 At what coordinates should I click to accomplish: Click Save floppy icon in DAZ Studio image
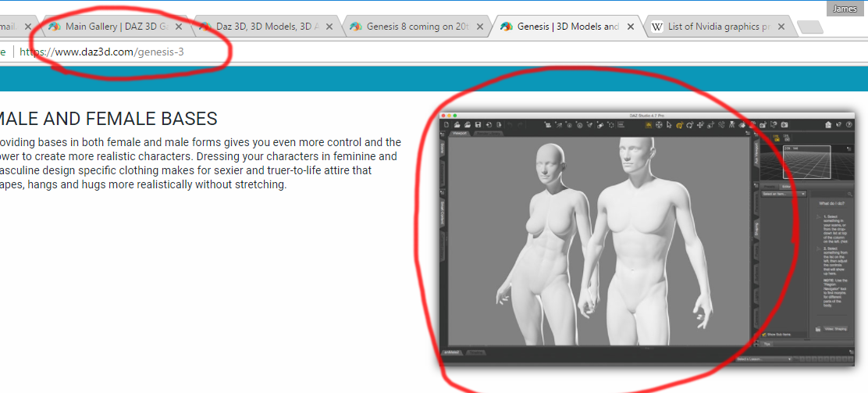478,125
